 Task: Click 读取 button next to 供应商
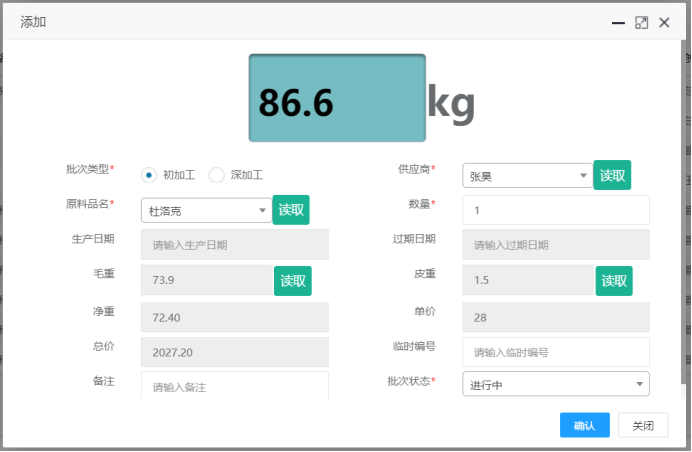click(612, 175)
